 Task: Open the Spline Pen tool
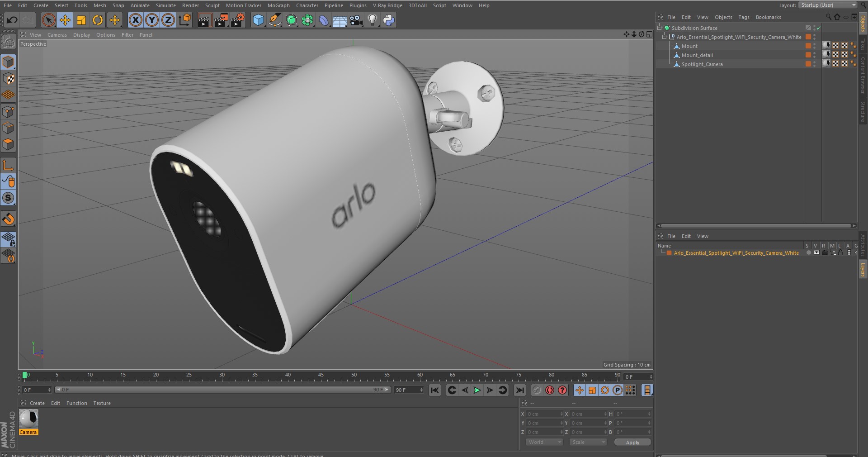274,20
